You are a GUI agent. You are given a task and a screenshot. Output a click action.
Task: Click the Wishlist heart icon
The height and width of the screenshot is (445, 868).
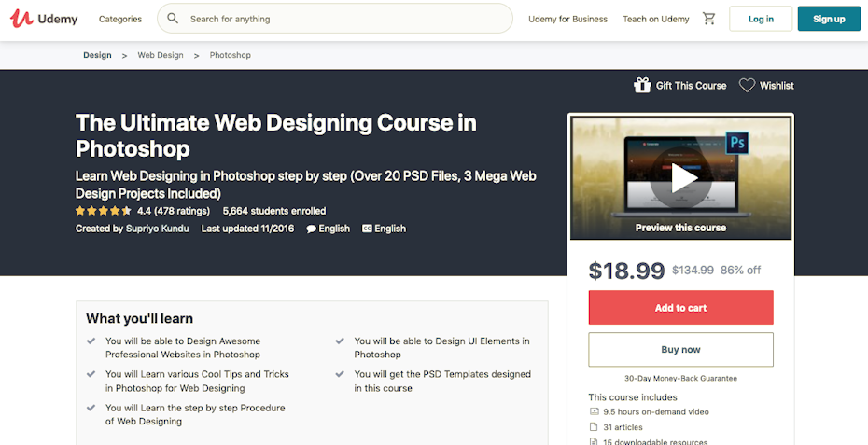pos(747,85)
